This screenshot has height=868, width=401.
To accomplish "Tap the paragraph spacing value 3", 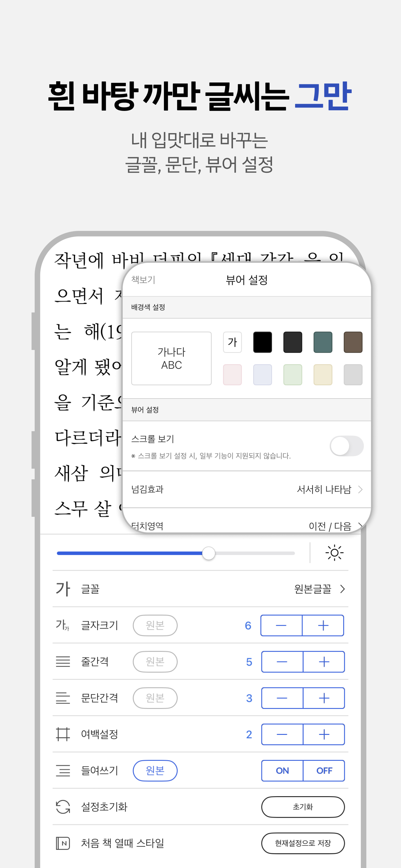I will pyautogui.click(x=249, y=698).
